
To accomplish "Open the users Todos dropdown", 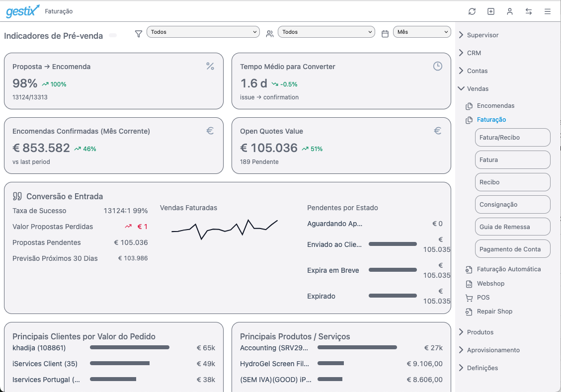I will coord(326,32).
